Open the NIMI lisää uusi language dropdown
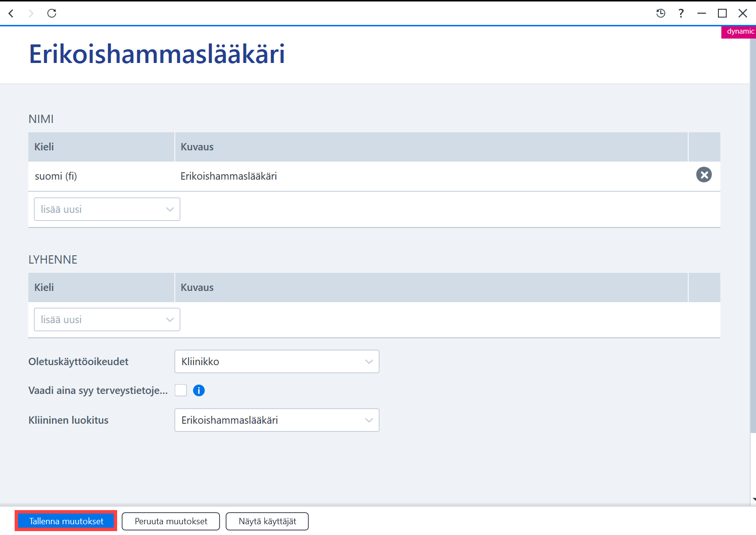Viewport: 756px width, 535px height. 107,209
